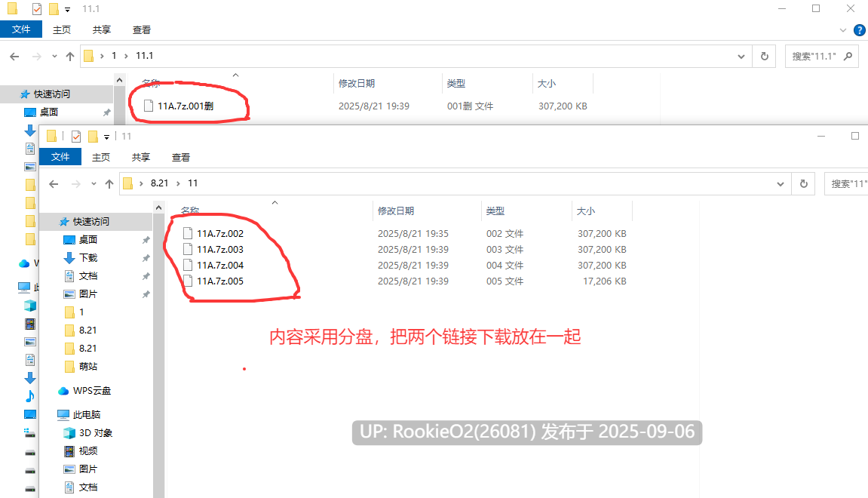
Task: Click breadcrumb 8.21 in the address bar
Action: [159, 183]
